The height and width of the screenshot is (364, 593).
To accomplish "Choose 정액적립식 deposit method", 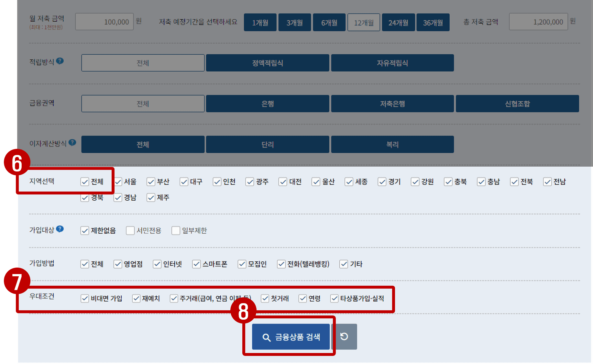I will click(268, 63).
